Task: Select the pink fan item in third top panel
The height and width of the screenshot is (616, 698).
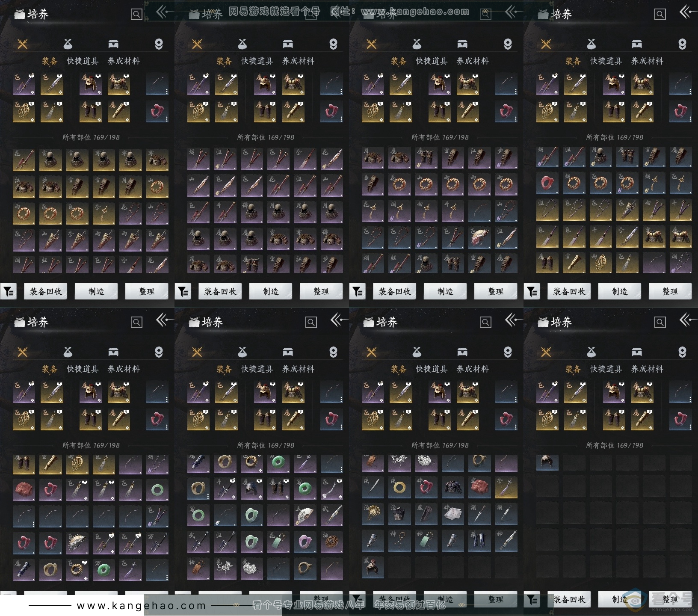Action: tap(479, 237)
